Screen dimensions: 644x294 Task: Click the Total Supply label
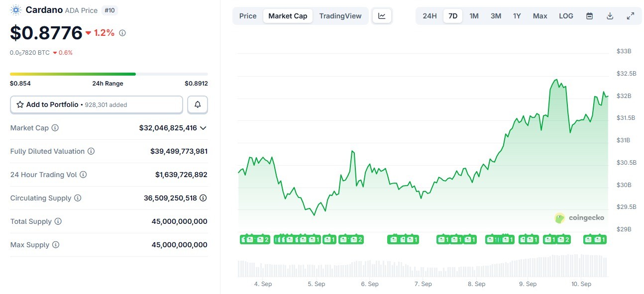tap(31, 221)
